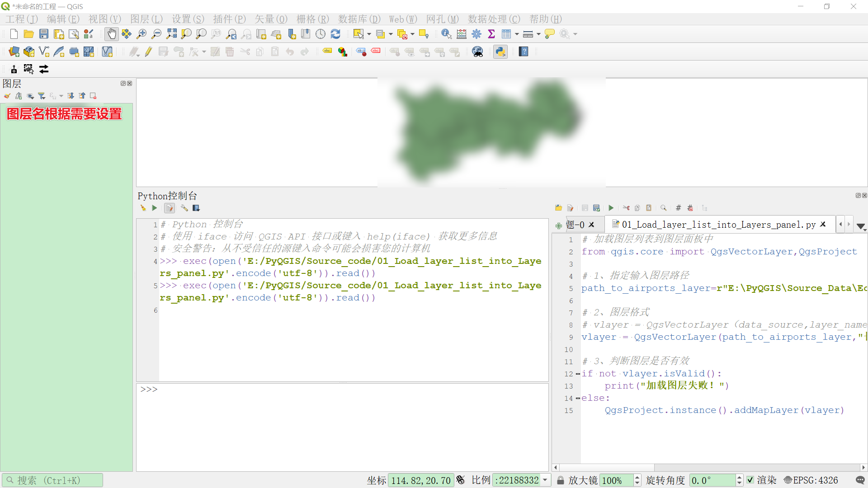Click the Clear Console icon
Viewport: 868px width, 488px height.
pos(142,208)
